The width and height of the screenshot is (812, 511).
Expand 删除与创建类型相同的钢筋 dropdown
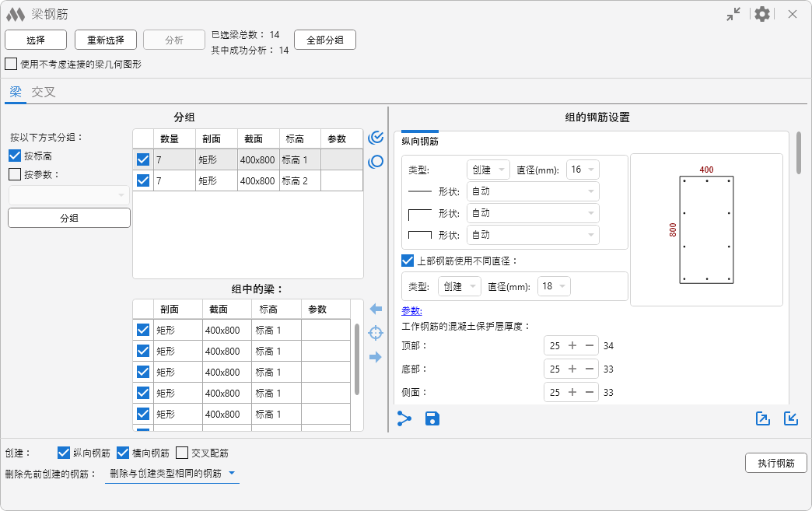click(172, 473)
